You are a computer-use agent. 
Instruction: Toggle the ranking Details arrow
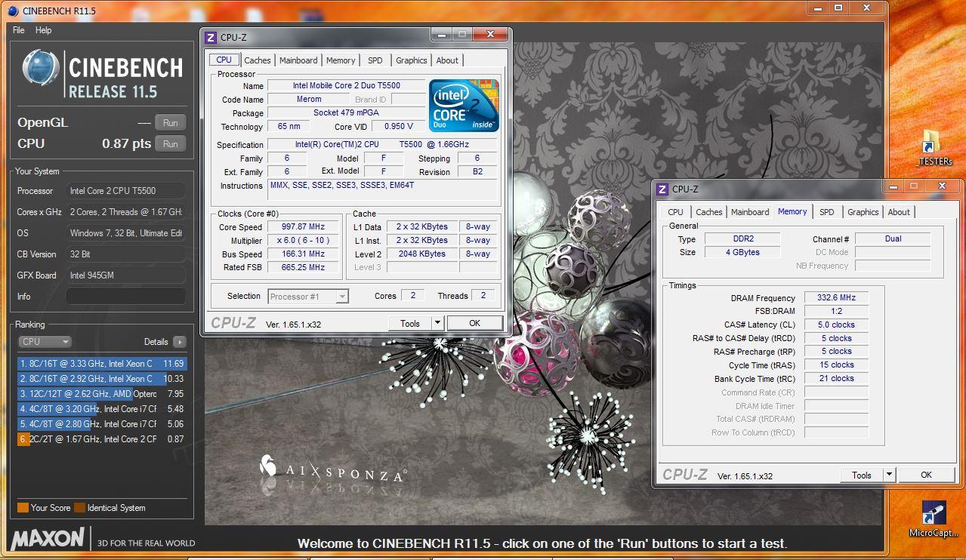tap(179, 342)
